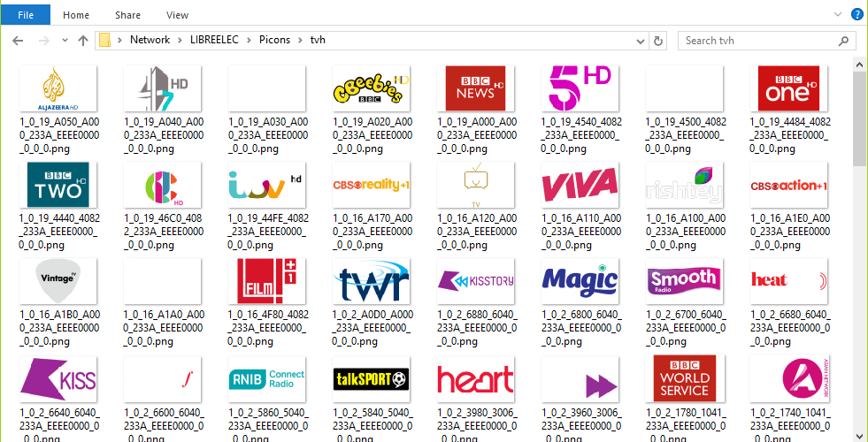Select the Film4 +1 picon
Image resolution: width=868 pixels, height=442 pixels.
coord(267,281)
